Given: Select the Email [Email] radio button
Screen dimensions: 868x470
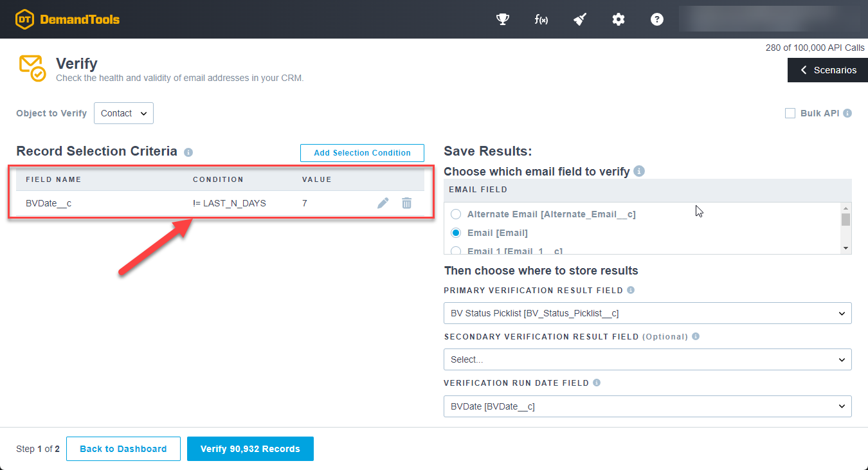Looking at the screenshot, I should tap(456, 233).
